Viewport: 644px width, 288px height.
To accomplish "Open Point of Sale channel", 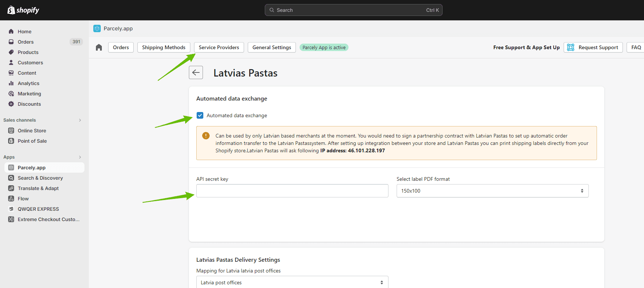I will coord(32,141).
